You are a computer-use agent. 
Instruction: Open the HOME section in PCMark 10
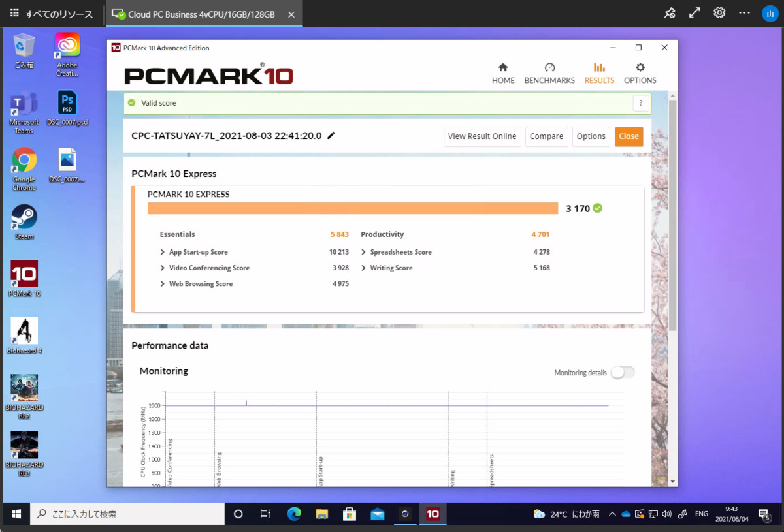coord(503,73)
